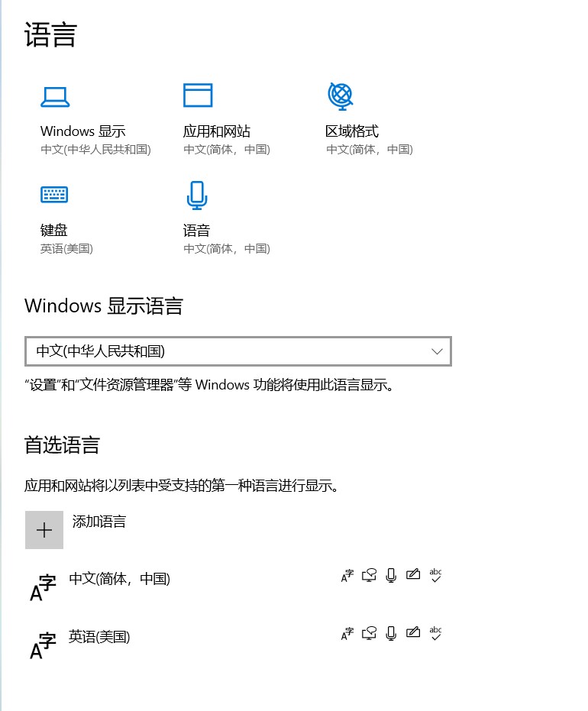The width and height of the screenshot is (588, 711).
Task: Click text-to-speech icon in 中文(简体，中国) row
Action: [369, 575]
